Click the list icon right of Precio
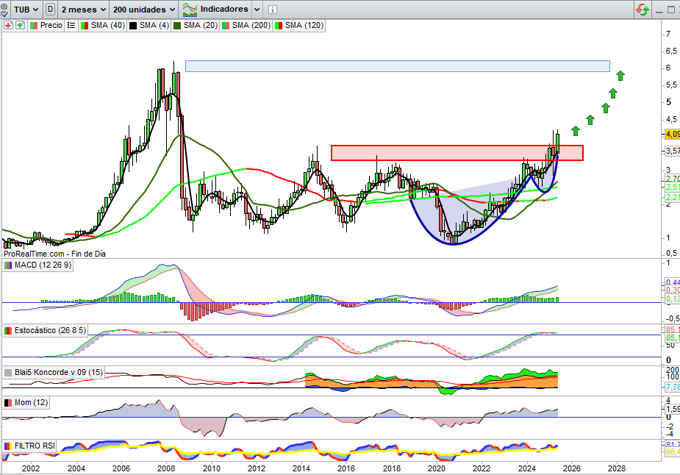 tap(71, 26)
